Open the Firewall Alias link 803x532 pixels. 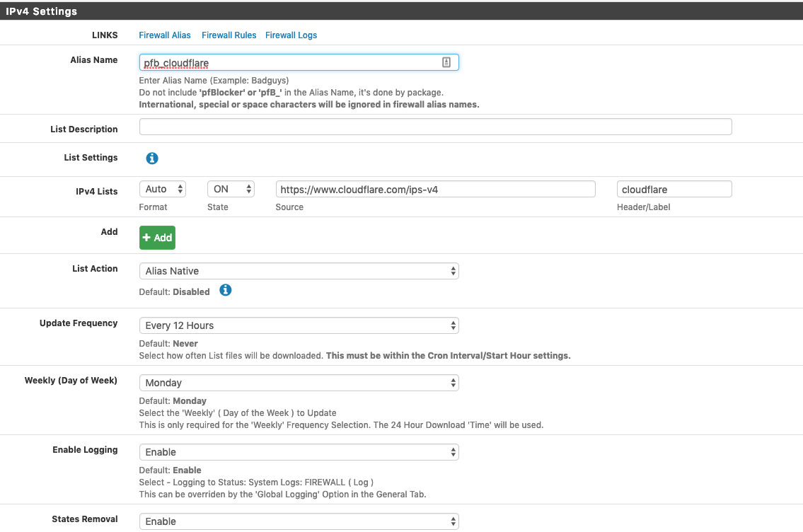[x=165, y=35]
